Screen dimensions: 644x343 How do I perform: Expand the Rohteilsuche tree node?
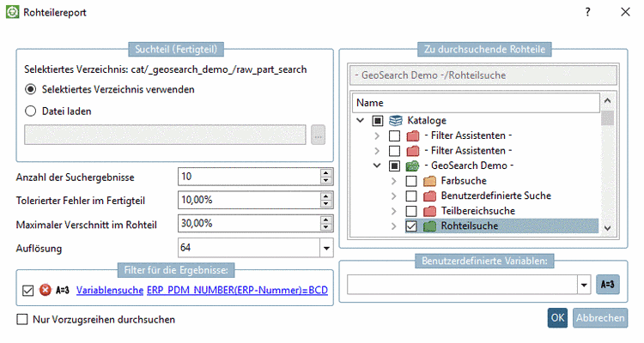pos(394,226)
